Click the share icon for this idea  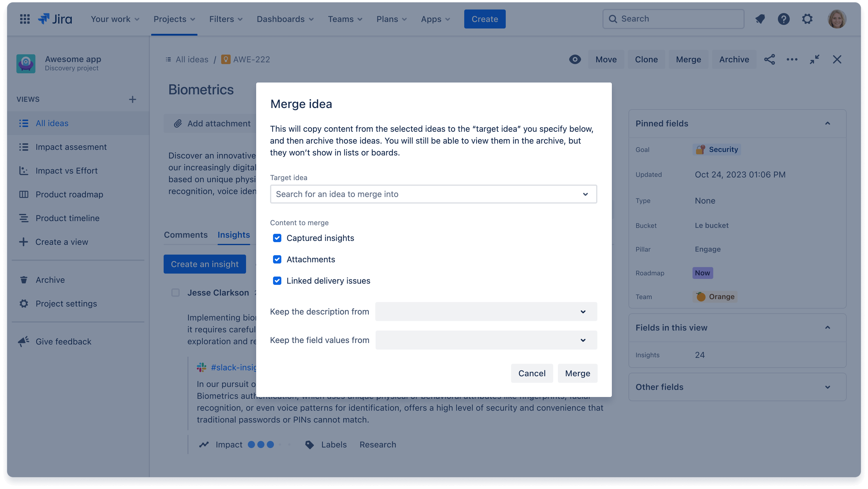click(x=770, y=59)
